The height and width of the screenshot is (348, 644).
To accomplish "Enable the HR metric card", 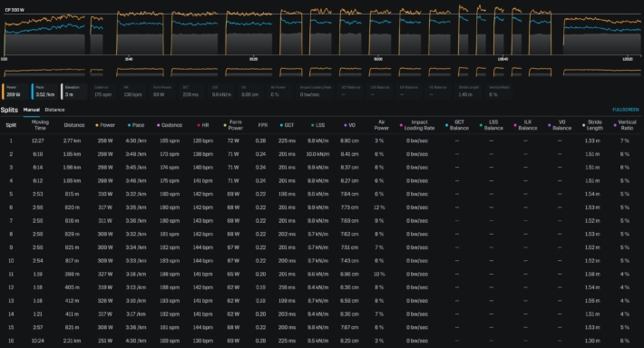I will [133, 92].
